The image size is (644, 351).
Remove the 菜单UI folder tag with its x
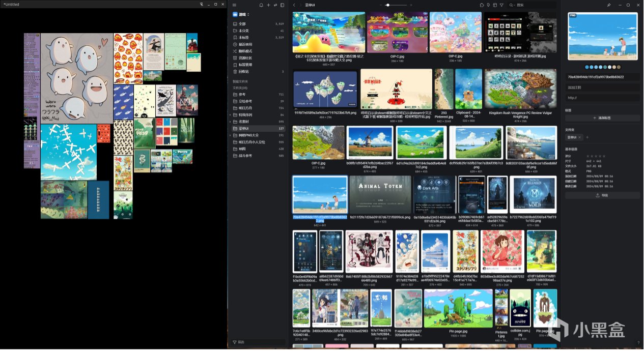[x=579, y=137]
